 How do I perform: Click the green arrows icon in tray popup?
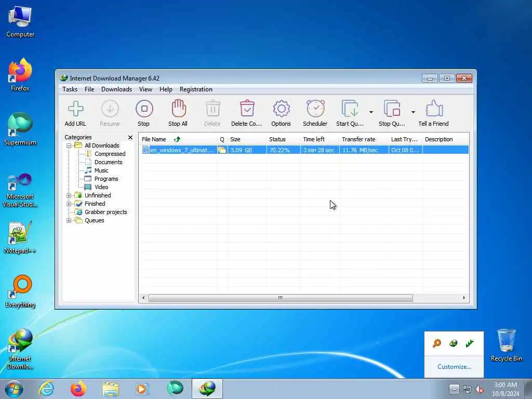(x=470, y=343)
